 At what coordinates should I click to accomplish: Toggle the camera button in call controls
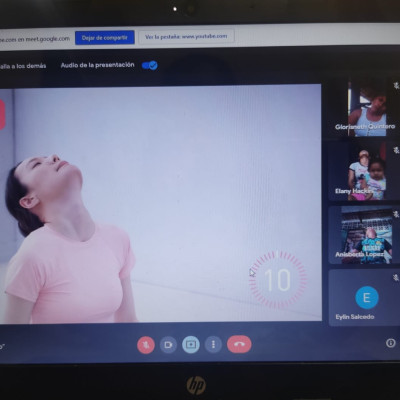click(x=168, y=344)
